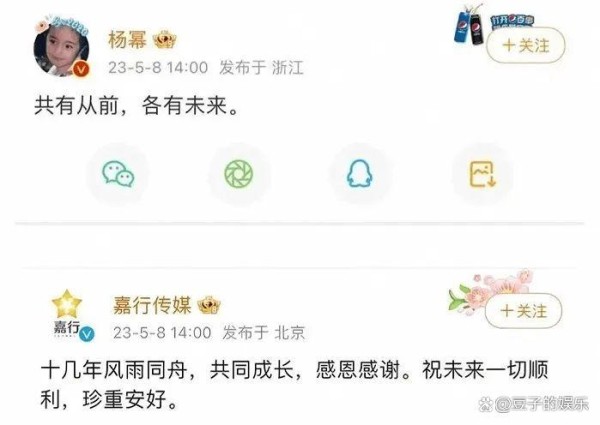Open the 嘉行传媒 username link
Viewport: 600px width, 425px height.
click(152, 305)
